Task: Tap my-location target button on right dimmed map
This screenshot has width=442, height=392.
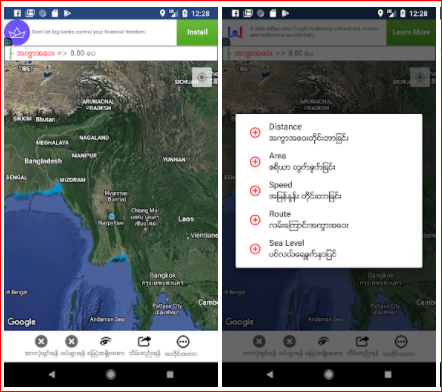Action: [420, 77]
